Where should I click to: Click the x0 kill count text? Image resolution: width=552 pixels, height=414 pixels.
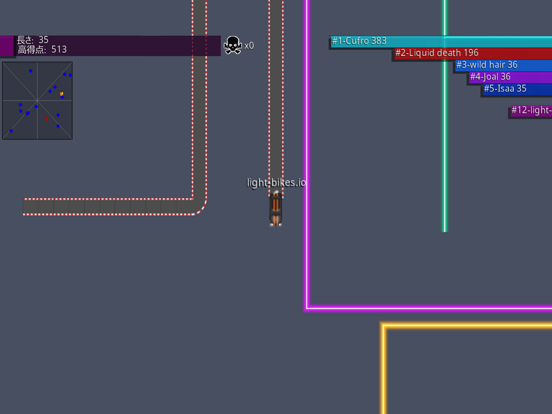[249, 46]
